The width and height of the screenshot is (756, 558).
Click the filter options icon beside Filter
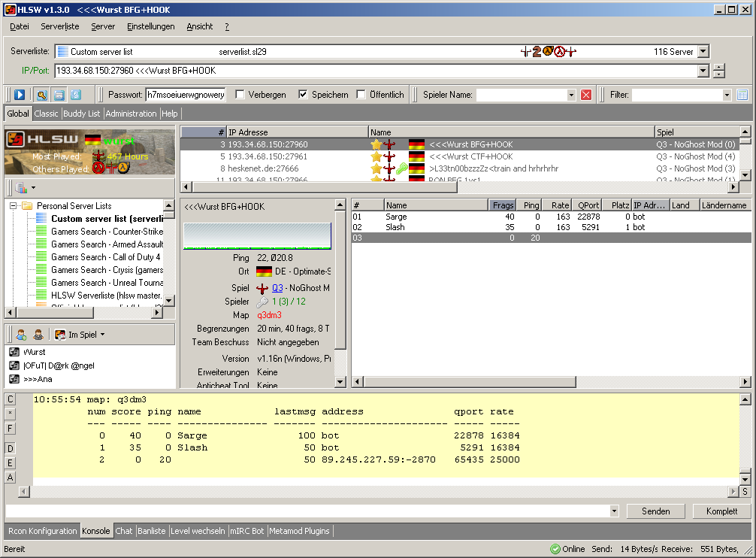(742, 95)
